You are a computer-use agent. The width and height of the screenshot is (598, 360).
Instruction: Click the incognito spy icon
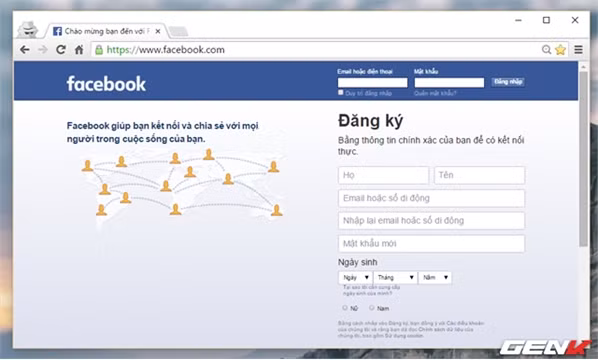point(28,30)
